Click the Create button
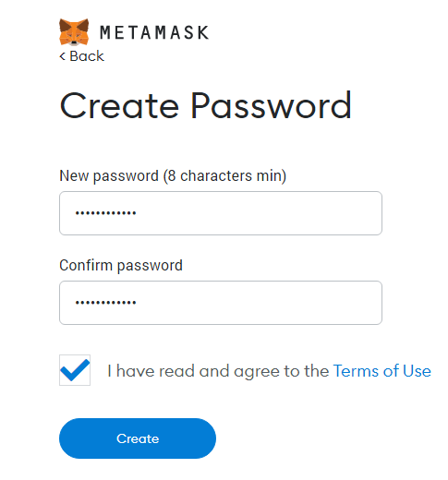Image resolution: width=448 pixels, height=480 pixels. (138, 438)
